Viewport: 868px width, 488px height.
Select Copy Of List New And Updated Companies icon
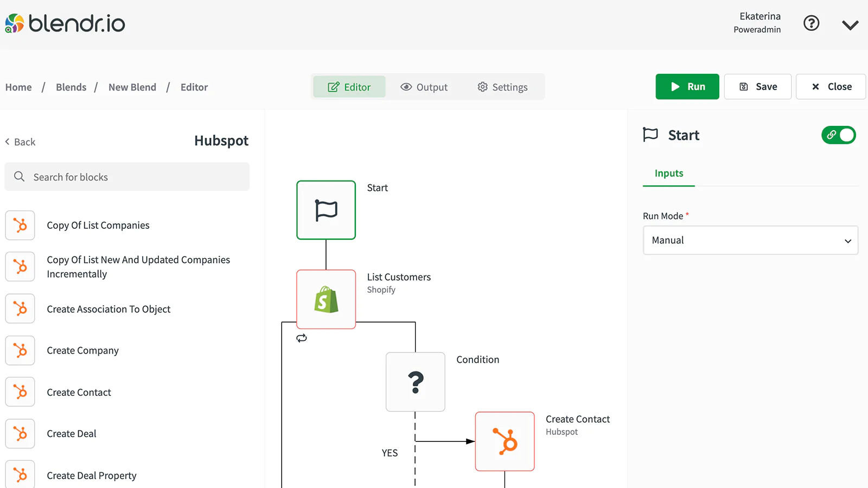coord(20,267)
